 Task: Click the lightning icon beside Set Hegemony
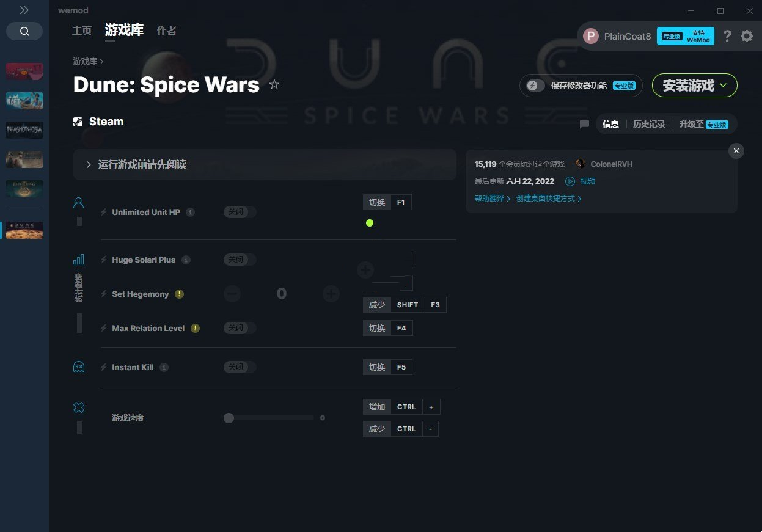(104, 294)
